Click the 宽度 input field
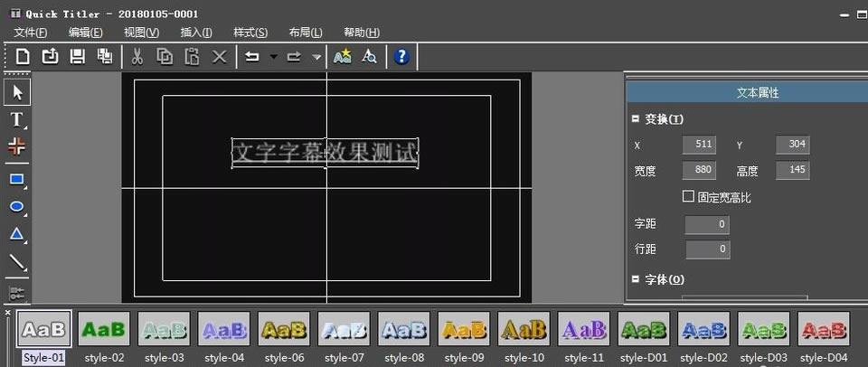This screenshot has width=868, height=367. pos(699,171)
